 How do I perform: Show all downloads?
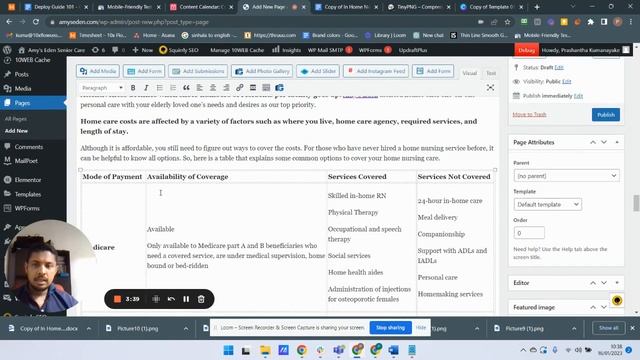coord(608,328)
